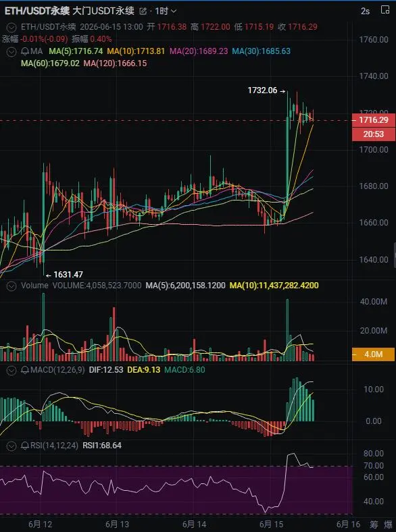This screenshot has height=532, width=396.
Task: Click the DEA:9.13 value
Action: 144,370
